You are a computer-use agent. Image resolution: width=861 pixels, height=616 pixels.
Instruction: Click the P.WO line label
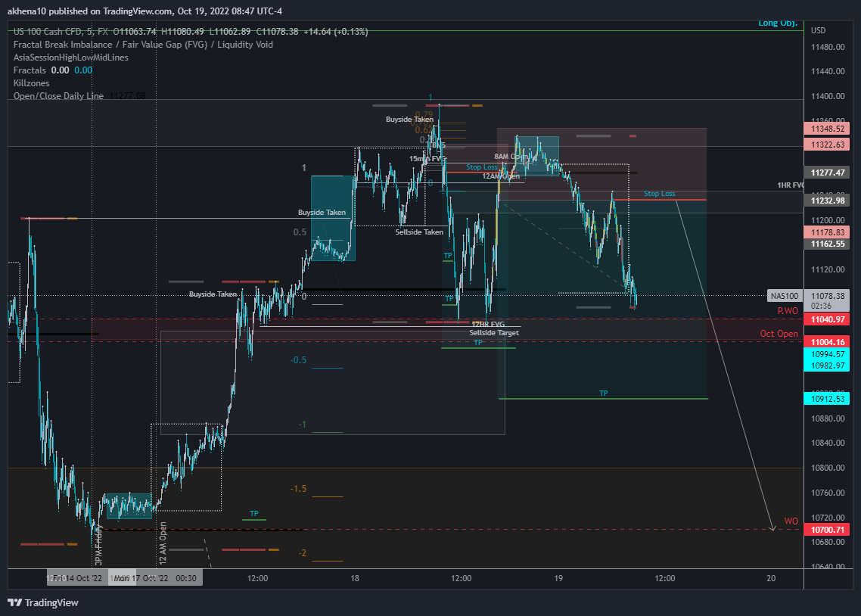tap(788, 311)
